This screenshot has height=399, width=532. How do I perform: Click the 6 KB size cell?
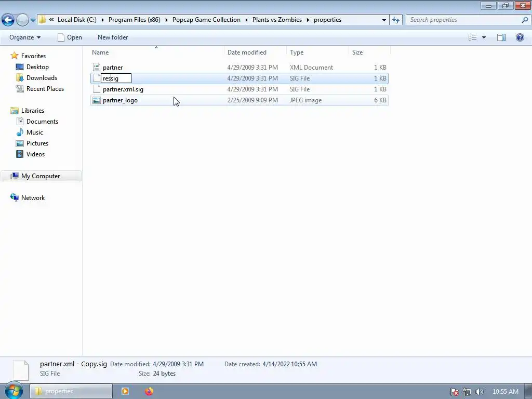click(380, 100)
